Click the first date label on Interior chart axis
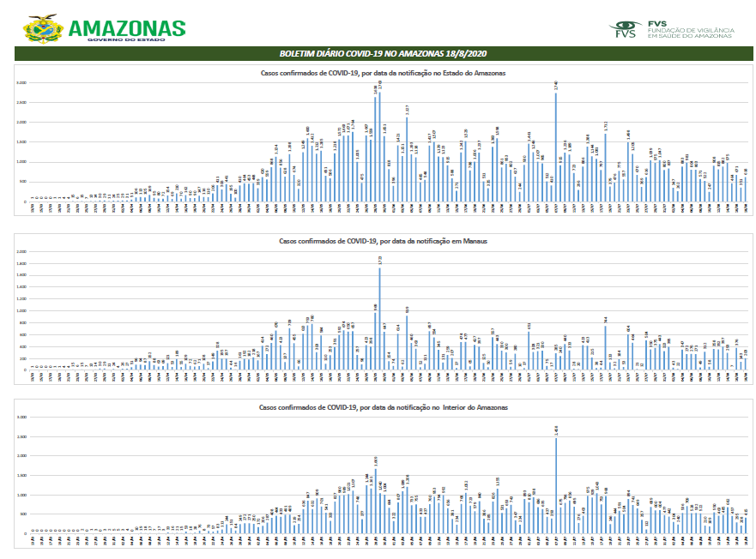Screen dimensions: 756x559 click(33, 539)
